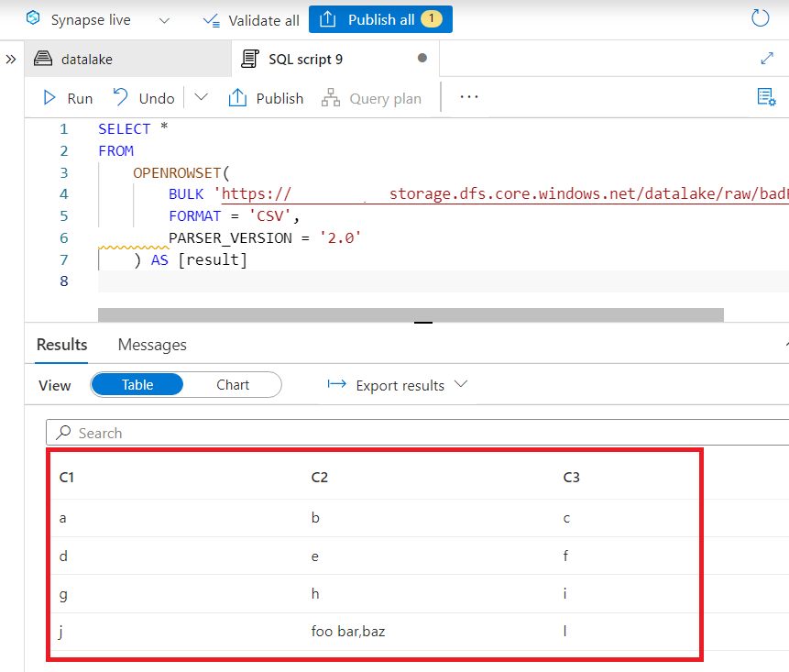This screenshot has height=672, width=789.
Task: Click the OPENROWSET text on line 3
Action: (x=177, y=172)
